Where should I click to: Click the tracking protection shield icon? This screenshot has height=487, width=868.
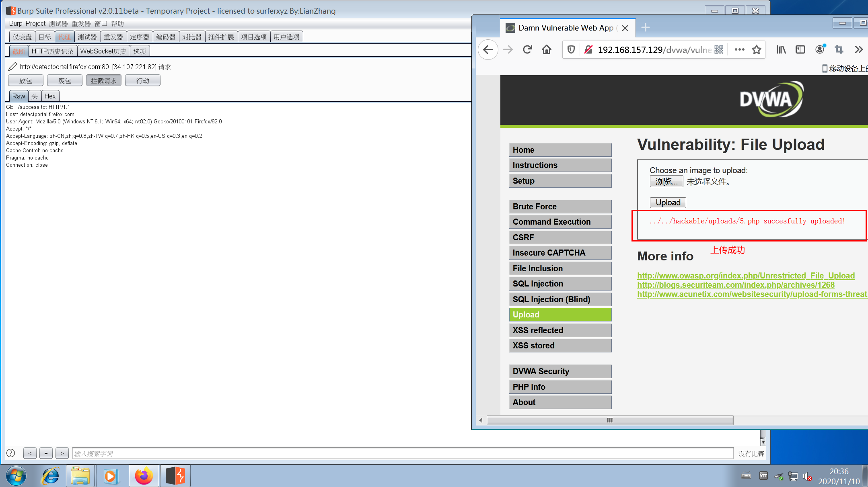[x=571, y=49]
